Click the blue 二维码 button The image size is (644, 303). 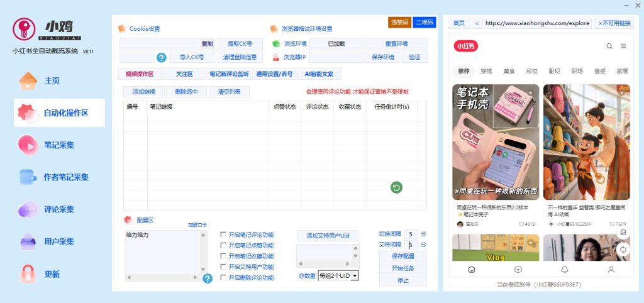[x=425, y=22]
